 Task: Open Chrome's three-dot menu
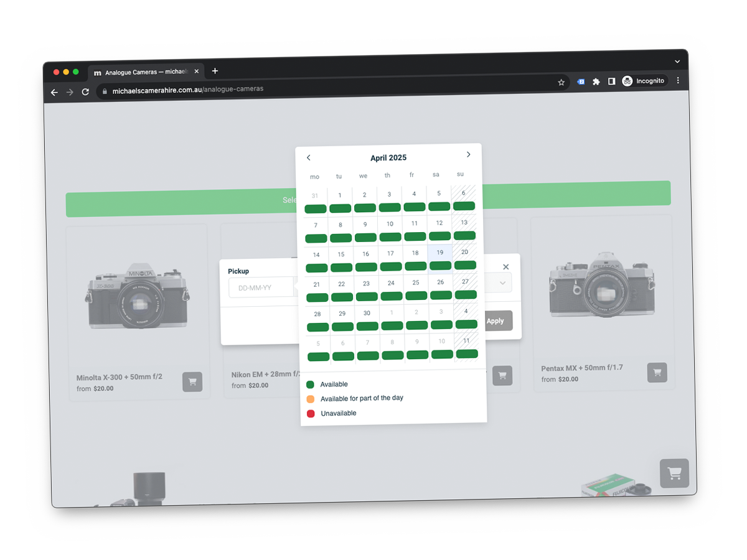click(x=677, y=81)
